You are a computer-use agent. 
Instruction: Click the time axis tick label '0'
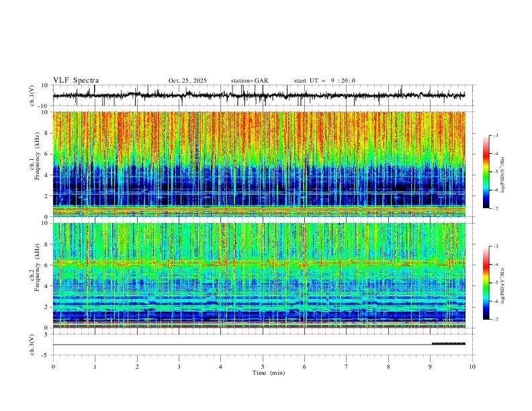pyautogui.click(x=53, y=367)
